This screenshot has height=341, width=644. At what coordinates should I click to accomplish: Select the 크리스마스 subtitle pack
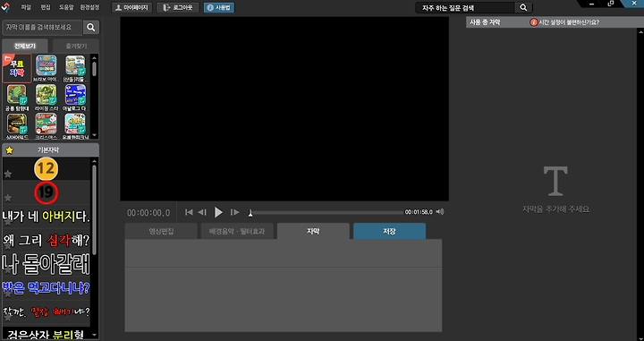point(47,126)
